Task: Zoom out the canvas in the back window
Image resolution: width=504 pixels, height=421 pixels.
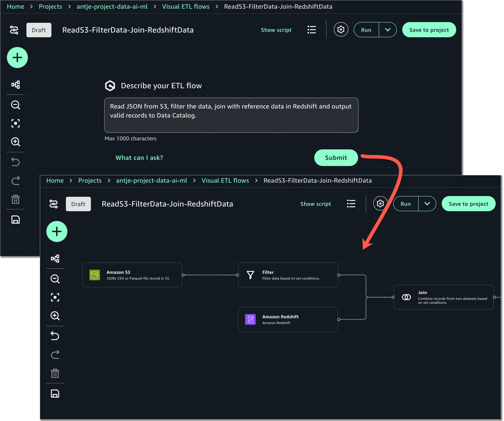Action: click(16, 105)
